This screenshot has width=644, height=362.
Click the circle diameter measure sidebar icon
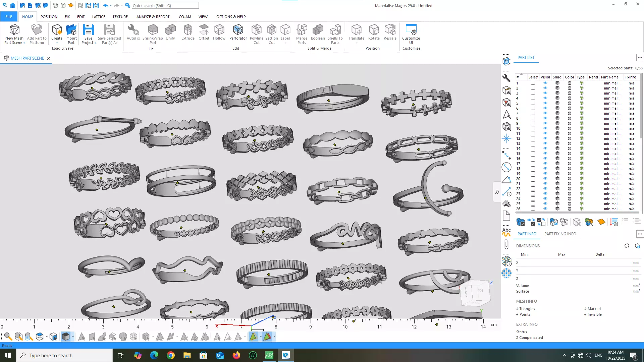pyautogui.click(x=506, y=167)
